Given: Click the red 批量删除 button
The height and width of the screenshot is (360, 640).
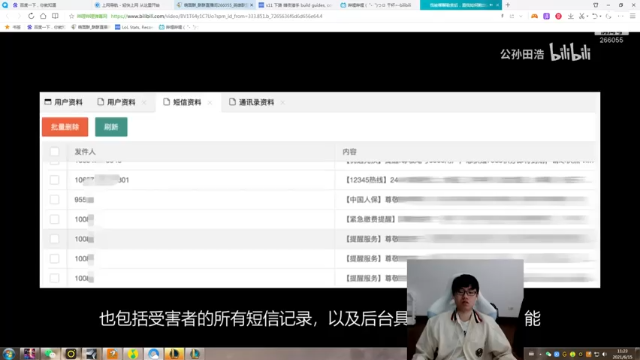Looking at the screenshot, I should 65,127.
